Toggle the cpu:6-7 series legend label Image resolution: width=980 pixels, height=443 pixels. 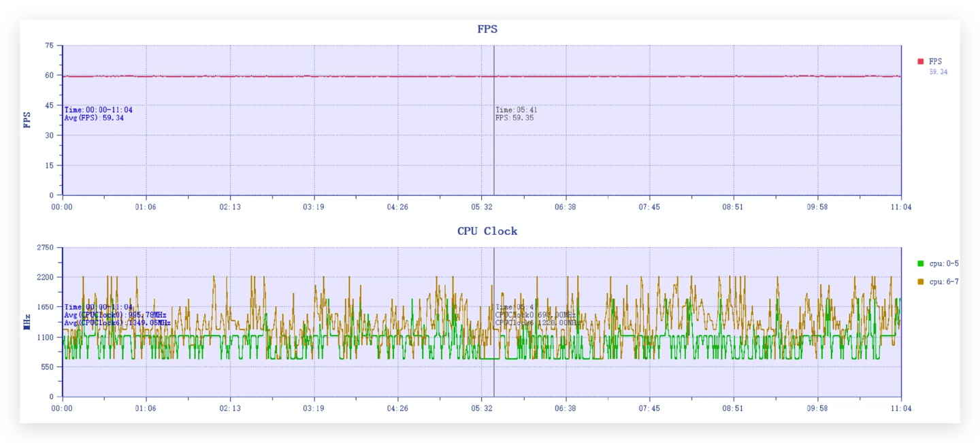(x=944, y=282)
